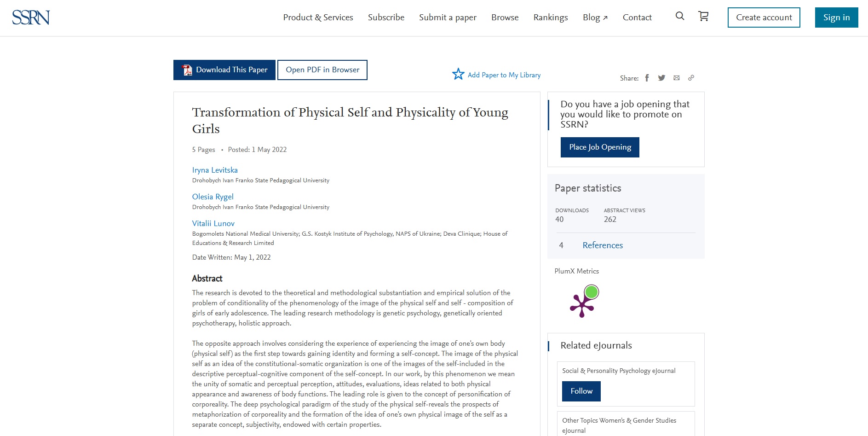The width and height of the screenshot is (868, 436).
Task: Copy paper link using chain icon
Action: pyautogui.click(x=691, y=78)
